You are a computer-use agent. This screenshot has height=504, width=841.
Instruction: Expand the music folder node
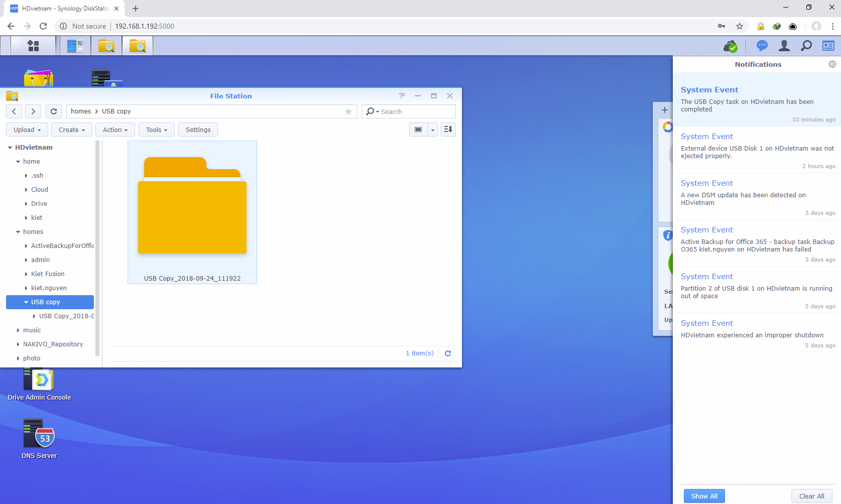[18, 330]
